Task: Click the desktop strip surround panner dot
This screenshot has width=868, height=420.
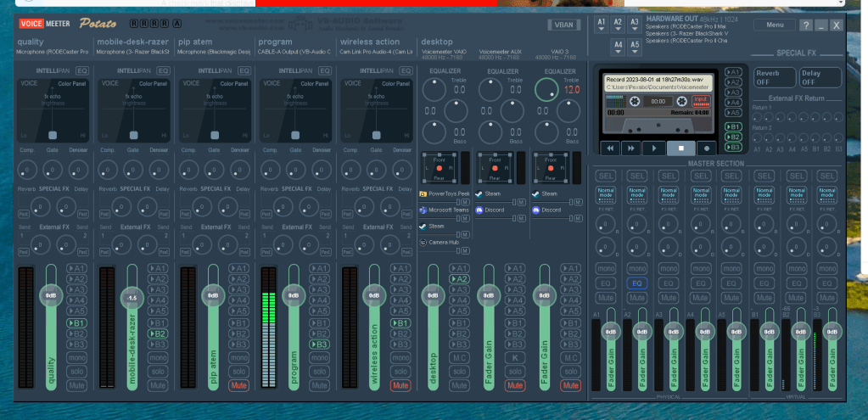Action: tap(440, 168)
